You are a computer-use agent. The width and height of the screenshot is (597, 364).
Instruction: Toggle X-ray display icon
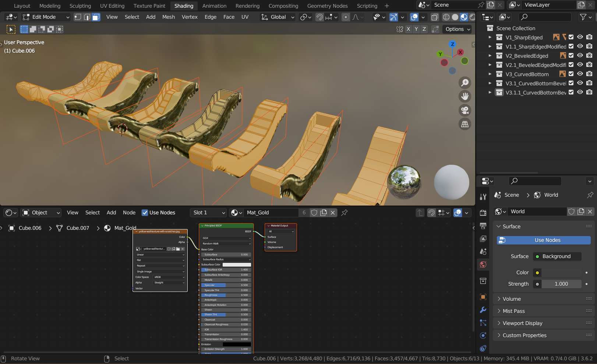pyautogui.click(x=435, y=17)
